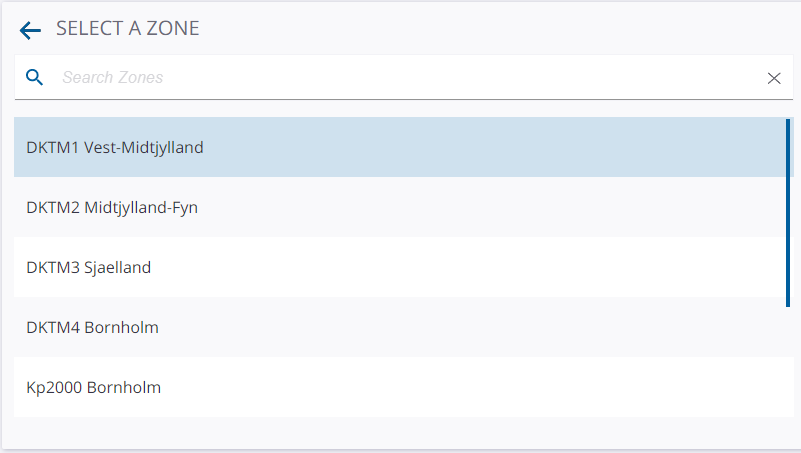Clear the search field with X icon

click(x=774, y=78)
